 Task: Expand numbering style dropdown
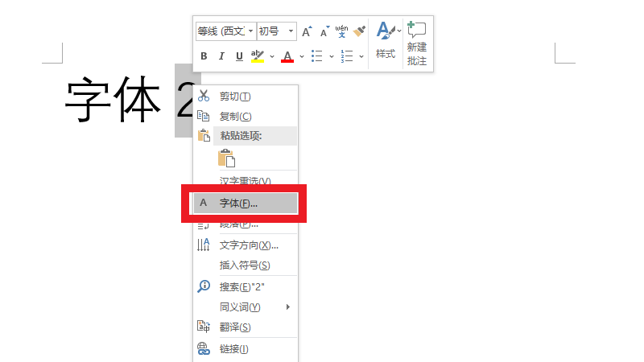pos(361,56)
